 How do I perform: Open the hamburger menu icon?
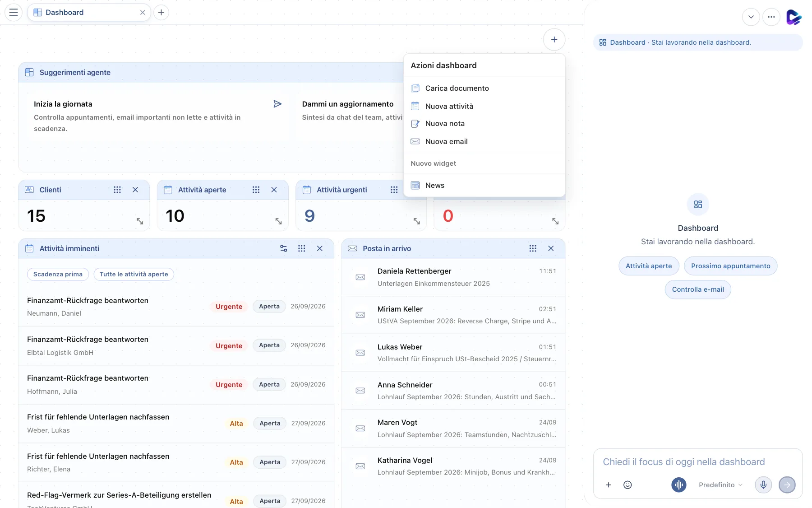(x=14, y=13)
